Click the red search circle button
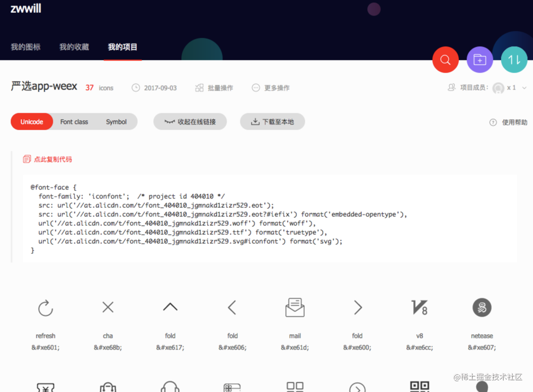The height and width of the screenshot is (392, 533). coord(445,60)
